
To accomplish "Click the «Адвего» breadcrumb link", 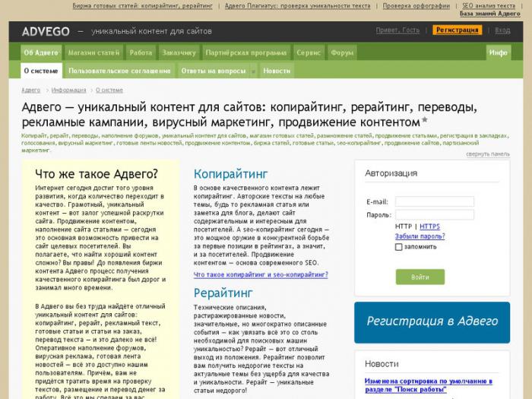I will [x=31, y=90].
